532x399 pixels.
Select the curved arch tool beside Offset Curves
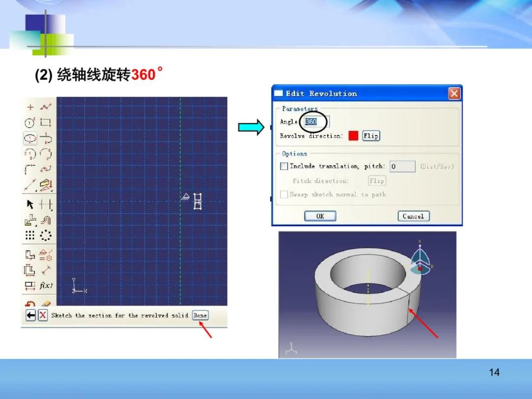tap(46, 220)
